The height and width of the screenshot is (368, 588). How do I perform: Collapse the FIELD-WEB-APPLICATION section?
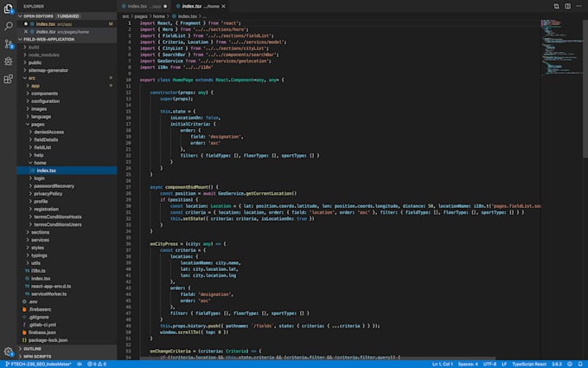(x=67, y=39)
